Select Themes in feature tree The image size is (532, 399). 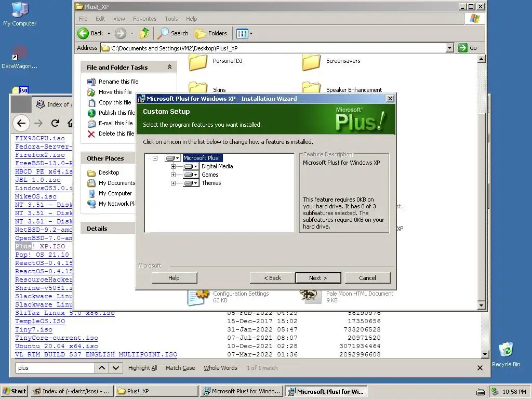(x=211, y=183)
